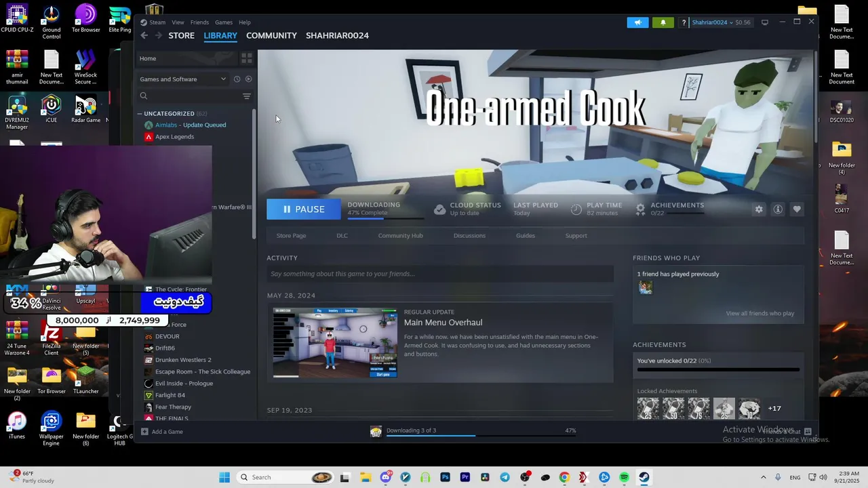Select Drift86 in the game list
The height and width of the screenshot is (488, 868).
click(x=165, y=348)
